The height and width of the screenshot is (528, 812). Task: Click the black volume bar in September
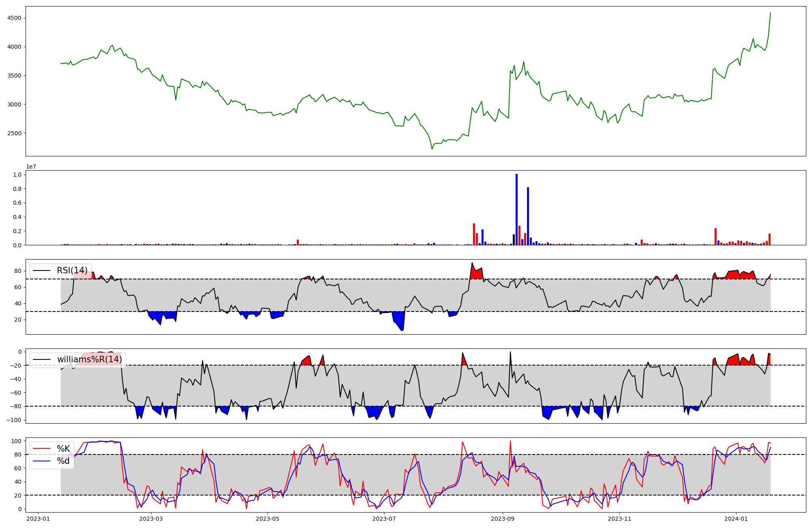(514, 240)
